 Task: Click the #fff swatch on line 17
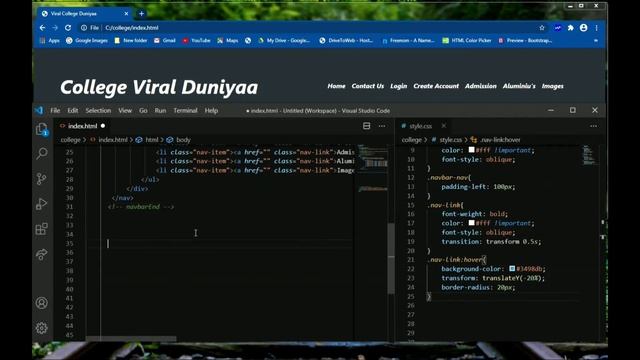[x=471, y=223]
